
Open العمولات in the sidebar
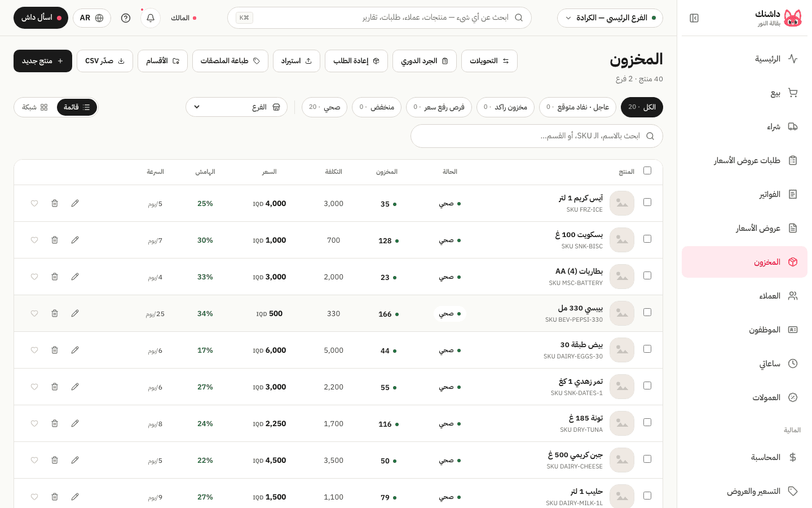pos(744,397)
